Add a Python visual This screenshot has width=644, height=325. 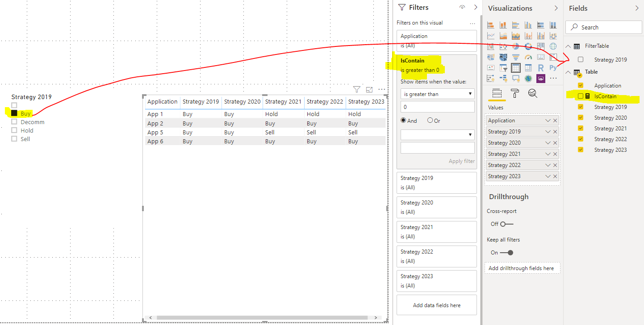tap(553, 68)
